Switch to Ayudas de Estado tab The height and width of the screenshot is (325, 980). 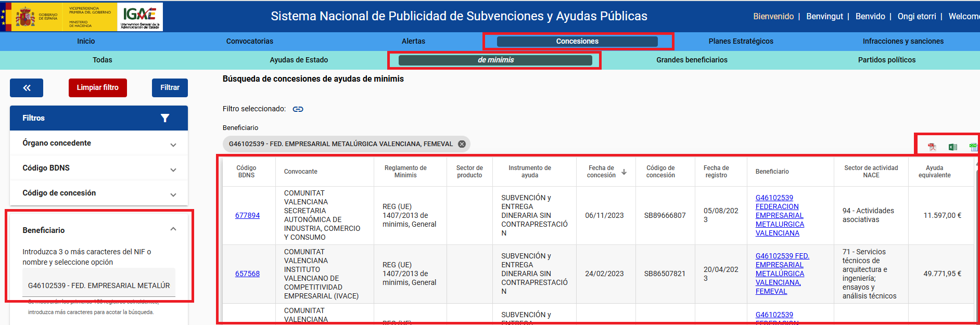pyautogui.click(x=299, y=60)
